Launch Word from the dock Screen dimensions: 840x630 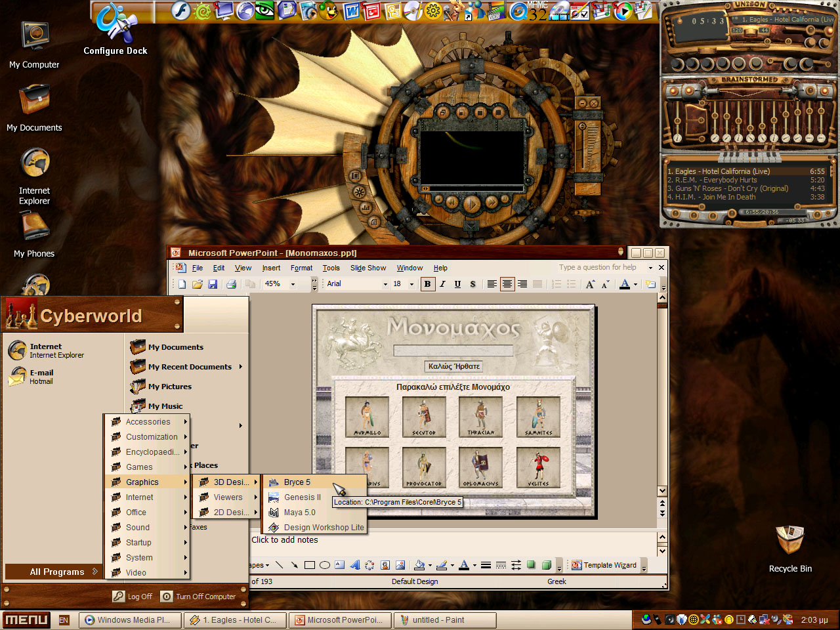(x=352, y=11)
